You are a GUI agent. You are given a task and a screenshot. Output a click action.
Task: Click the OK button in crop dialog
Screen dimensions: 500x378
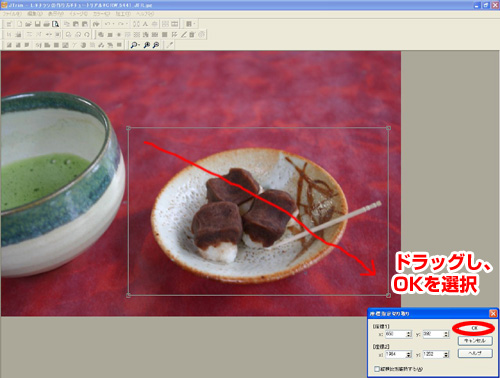(475, 328)
